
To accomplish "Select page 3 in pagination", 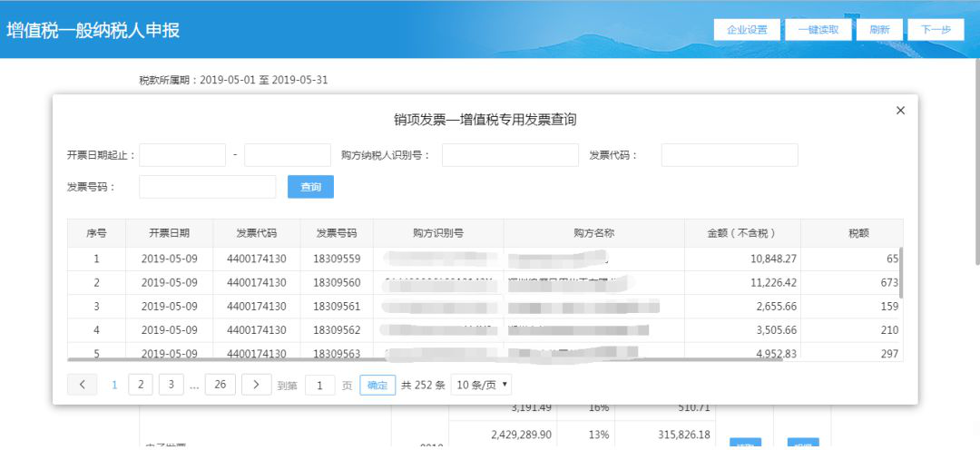I will coord(171,385).
